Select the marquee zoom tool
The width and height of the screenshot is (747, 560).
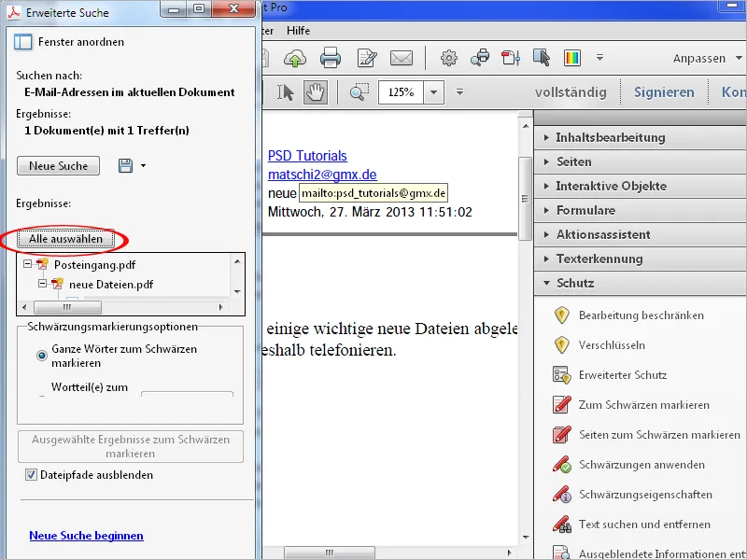[359, 91]
